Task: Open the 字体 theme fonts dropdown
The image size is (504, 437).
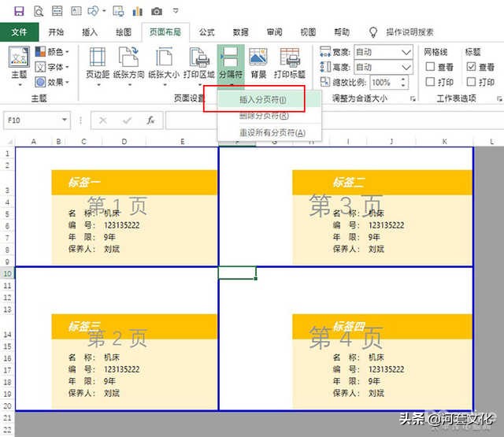Action: coord(52,67)
